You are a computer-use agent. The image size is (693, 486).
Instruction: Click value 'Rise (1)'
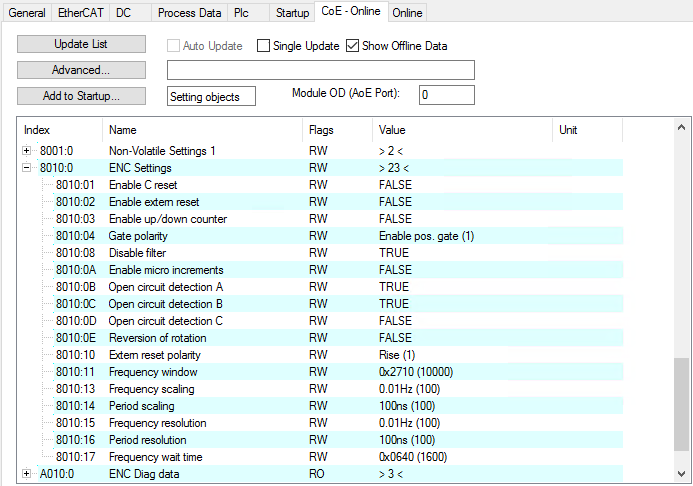[x=397, y=355]
